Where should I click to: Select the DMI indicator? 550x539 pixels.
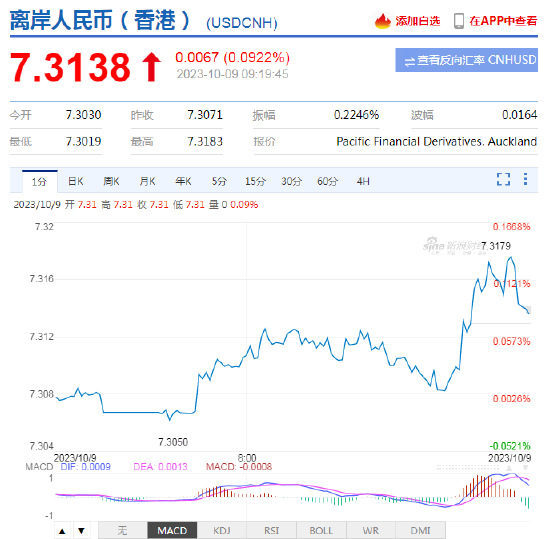tap(421, 531)
